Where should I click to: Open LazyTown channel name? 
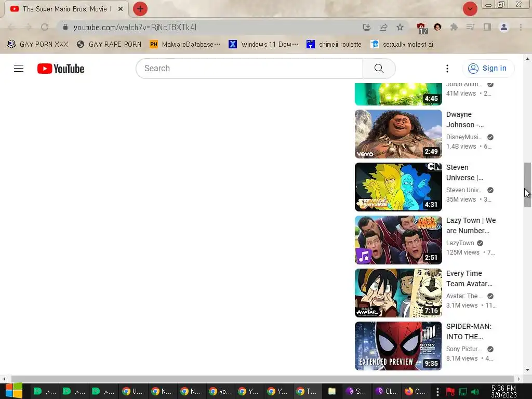point(460,243)
